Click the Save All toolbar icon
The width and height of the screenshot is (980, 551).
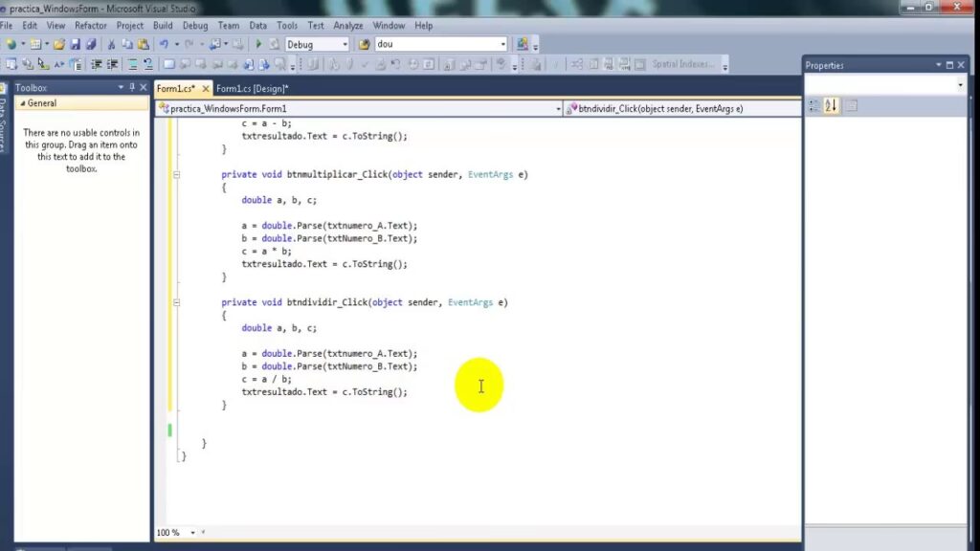91,44
